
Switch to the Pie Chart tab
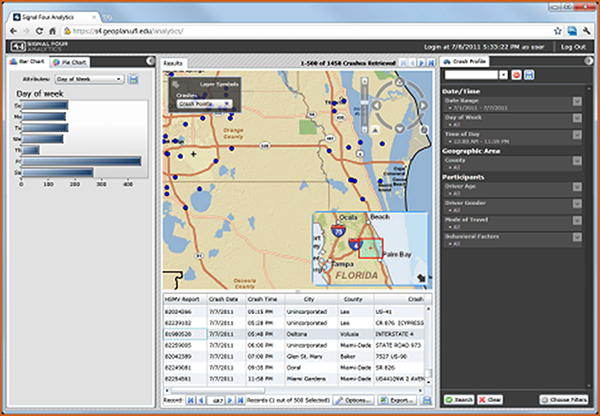click(x=70, y=62)
